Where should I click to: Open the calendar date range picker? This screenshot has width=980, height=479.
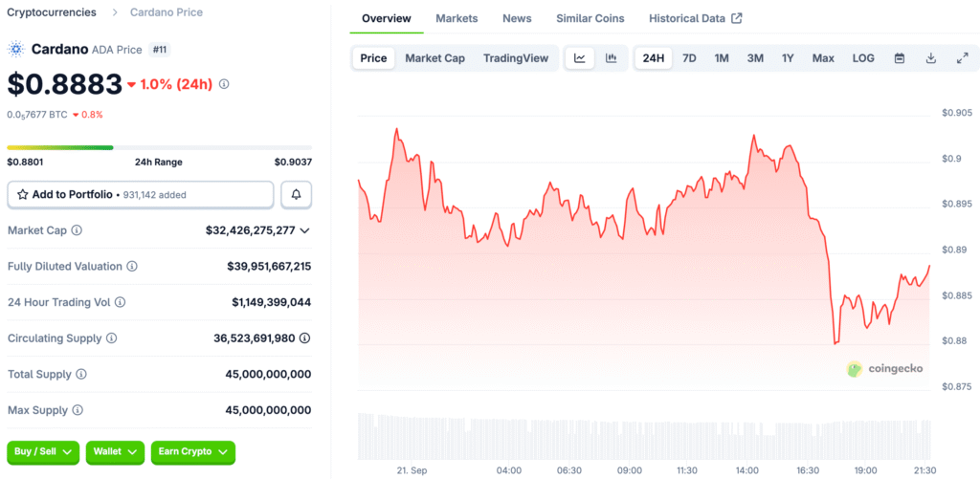coord(900,58)
